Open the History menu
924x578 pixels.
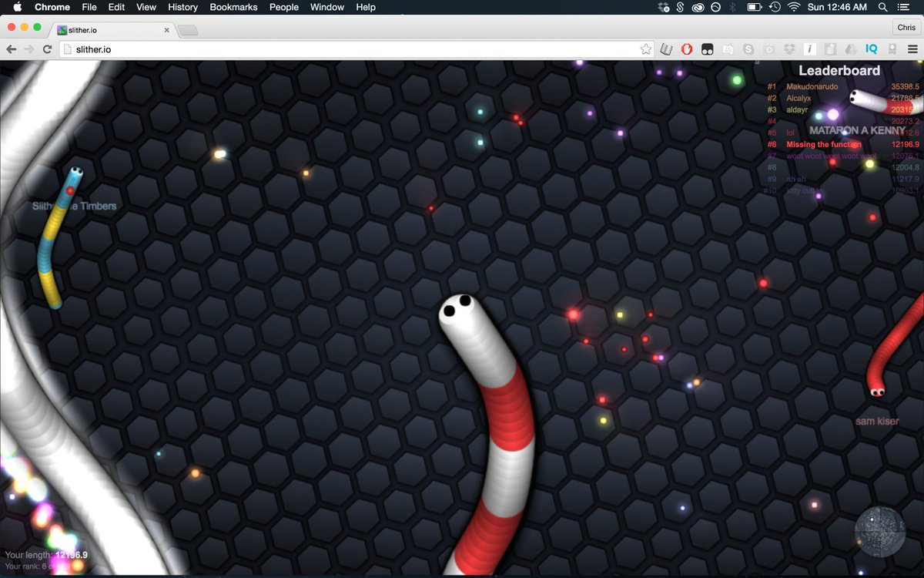(x=182, y=7)
